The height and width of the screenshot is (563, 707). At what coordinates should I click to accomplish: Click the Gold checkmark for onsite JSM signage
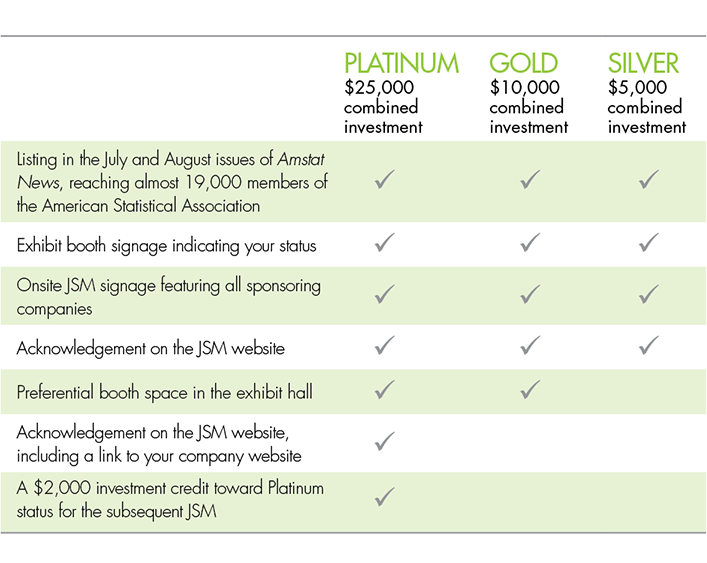click(x=530, y=295)
